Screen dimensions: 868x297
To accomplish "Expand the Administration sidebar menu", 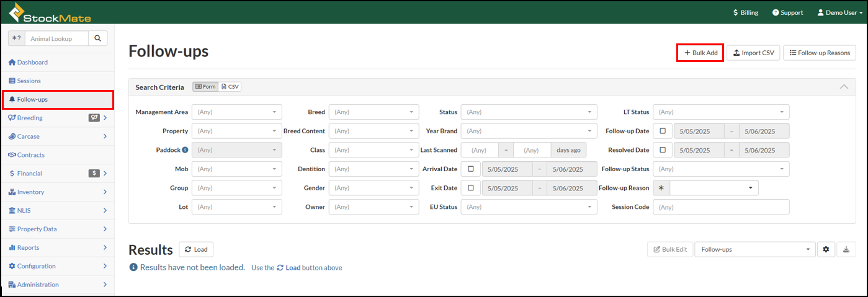I will 57,285.
